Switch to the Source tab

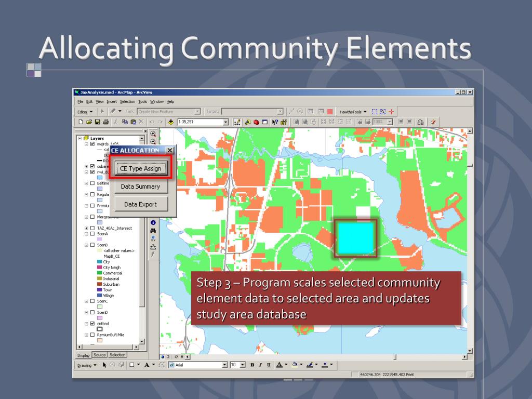pos(99,355)
